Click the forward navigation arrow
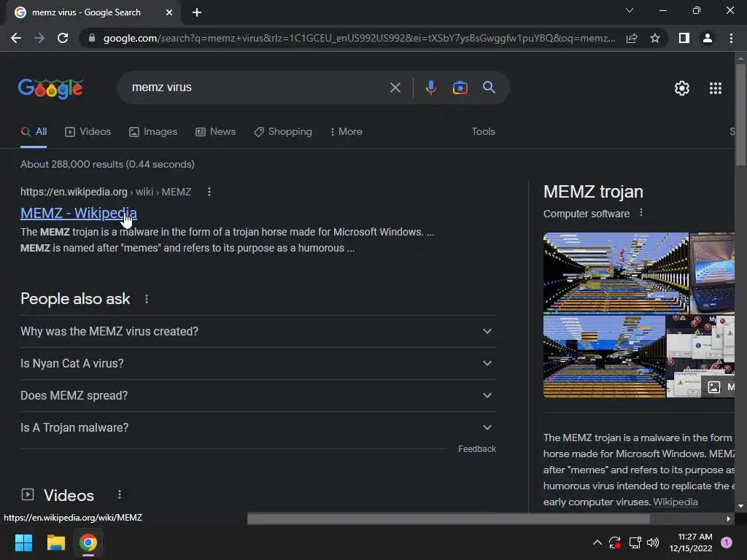 (x=39, y=38)
